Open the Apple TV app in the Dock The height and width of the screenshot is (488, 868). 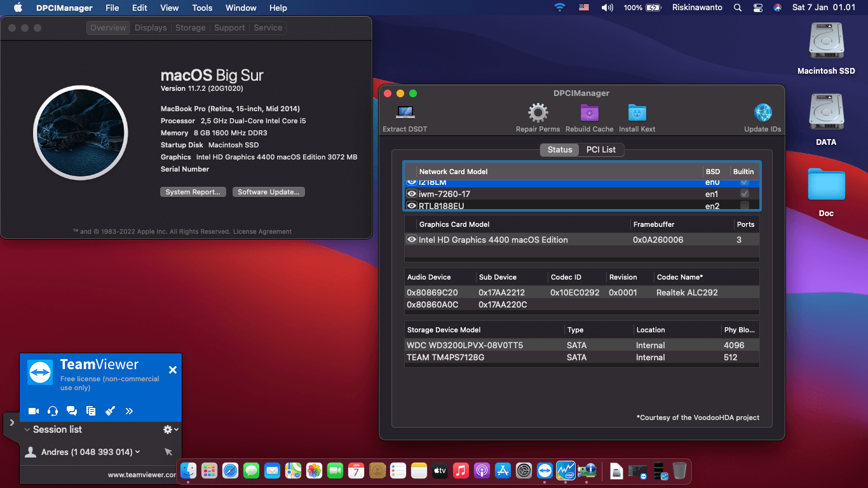click(440, 471)
